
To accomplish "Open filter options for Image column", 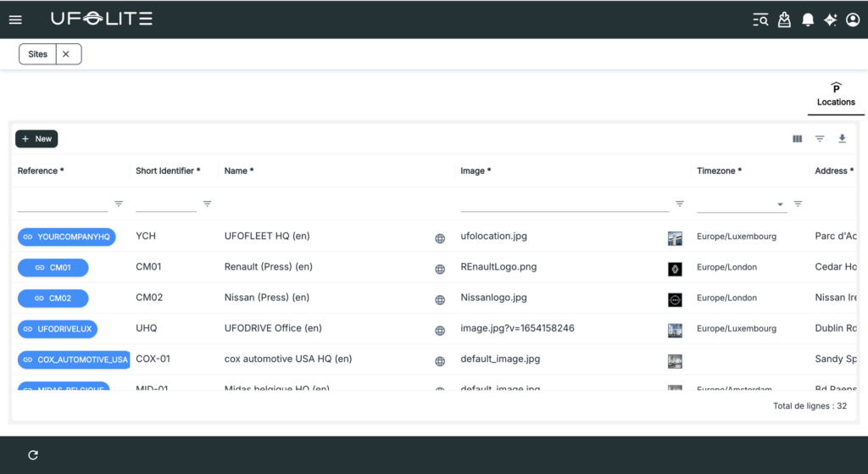I will [x=680, y=204].
